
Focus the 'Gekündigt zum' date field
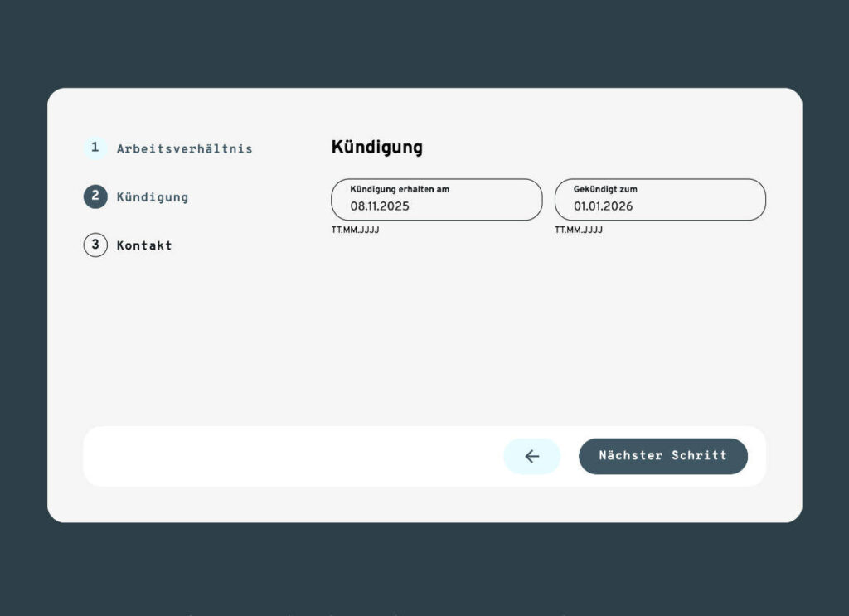[660, 200]
